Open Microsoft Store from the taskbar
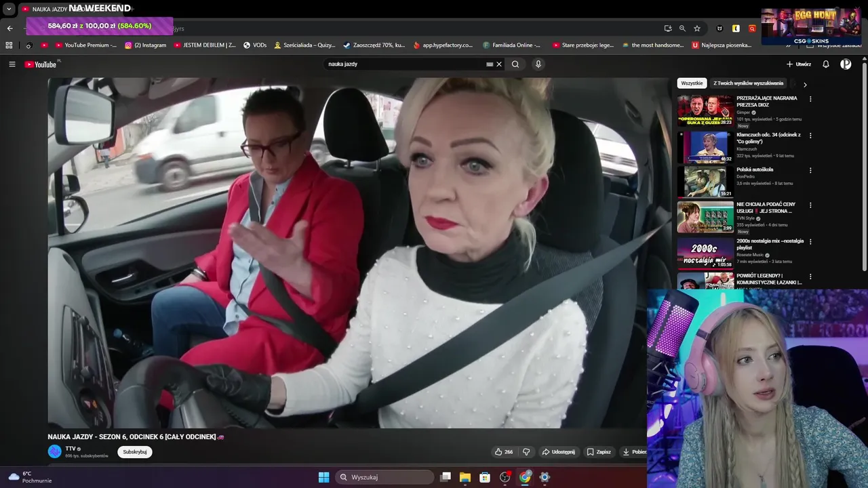 point(485,477)
